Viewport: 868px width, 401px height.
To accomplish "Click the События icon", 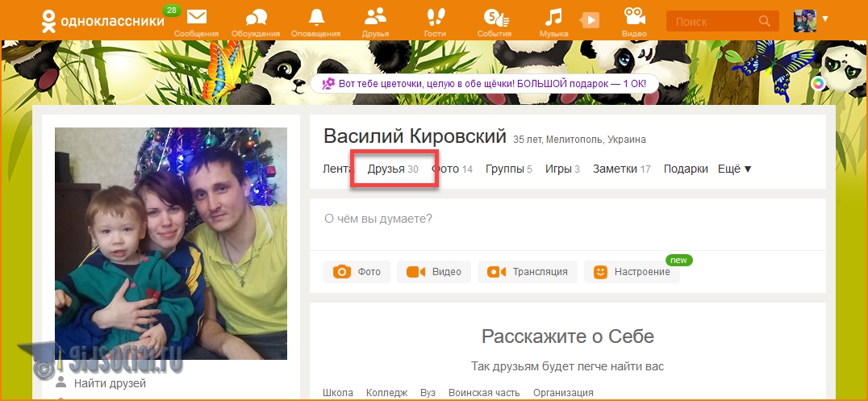I will pos(495,18).
